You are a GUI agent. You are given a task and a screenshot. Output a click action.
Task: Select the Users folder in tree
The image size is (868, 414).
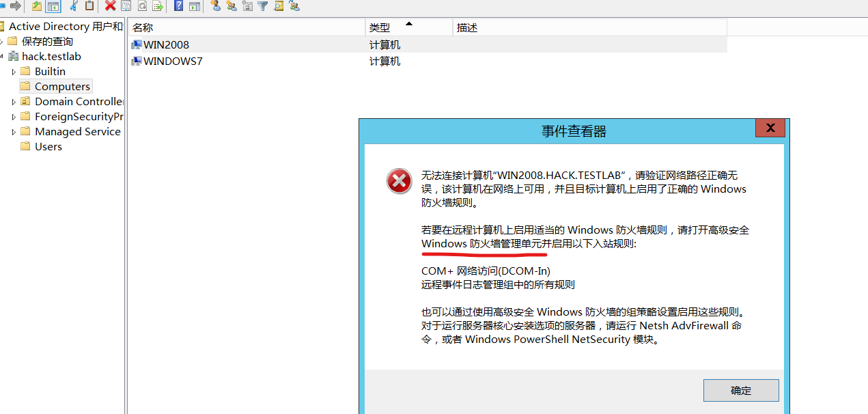pyautogui.click(x=48, y=147)
